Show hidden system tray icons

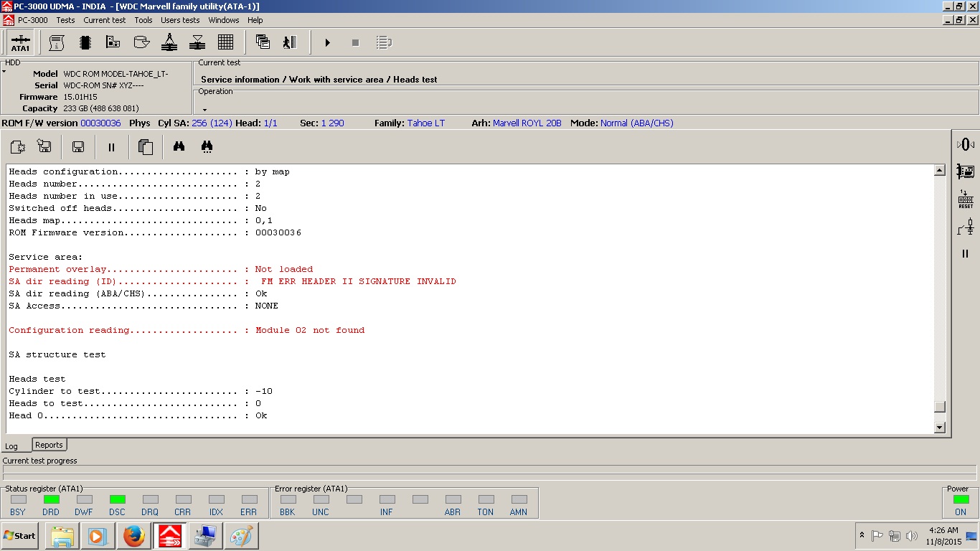[x=862, y=535]
